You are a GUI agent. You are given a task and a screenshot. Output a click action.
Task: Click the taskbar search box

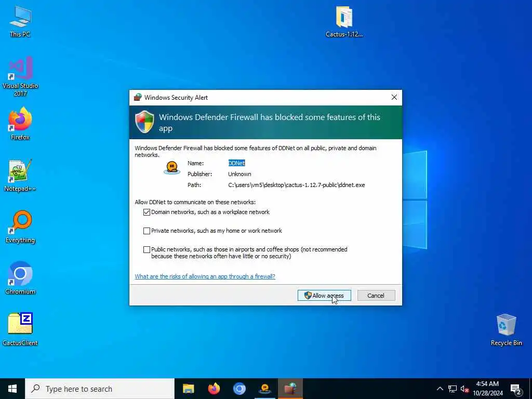(x=100, y=389)
